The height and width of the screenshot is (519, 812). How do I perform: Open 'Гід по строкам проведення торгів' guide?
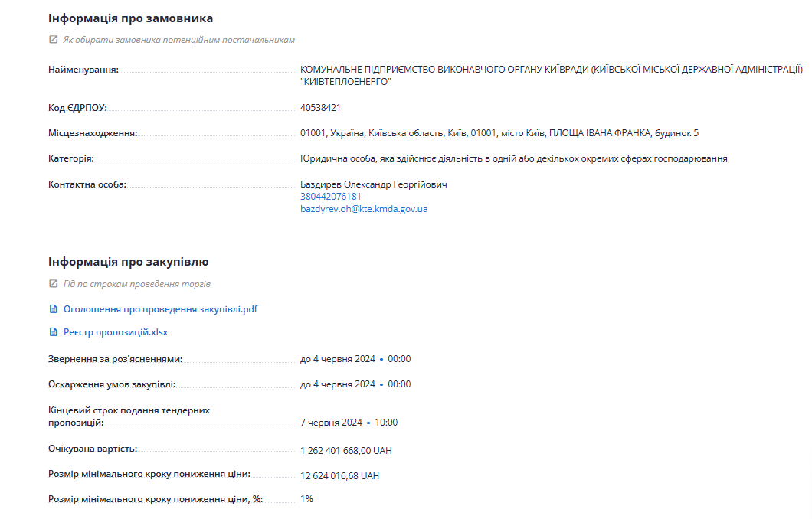point(136,284)
